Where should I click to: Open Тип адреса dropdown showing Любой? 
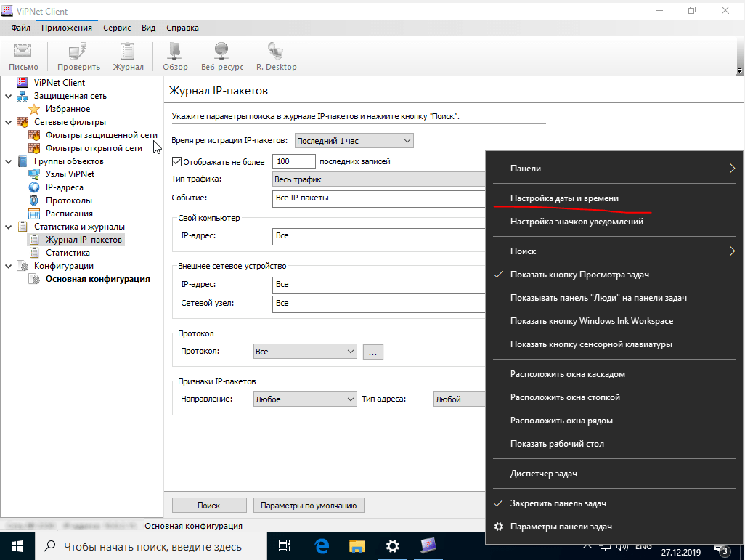[x=460, y=399]
